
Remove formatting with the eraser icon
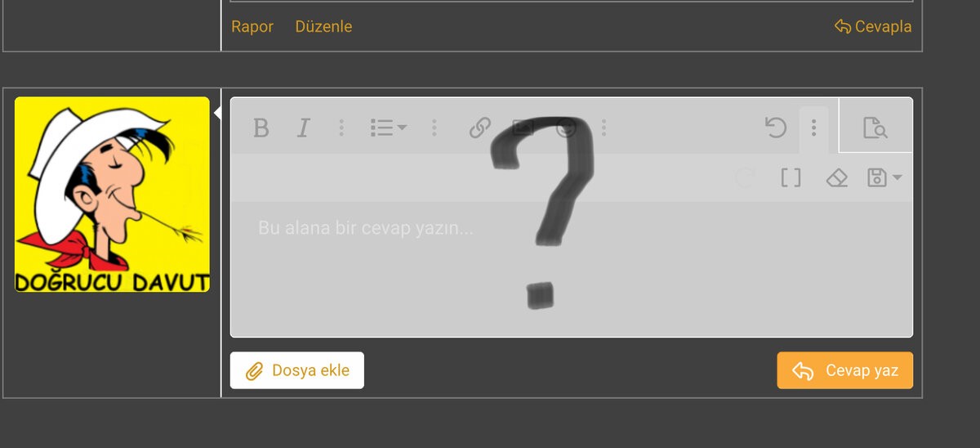pos(837,177)
